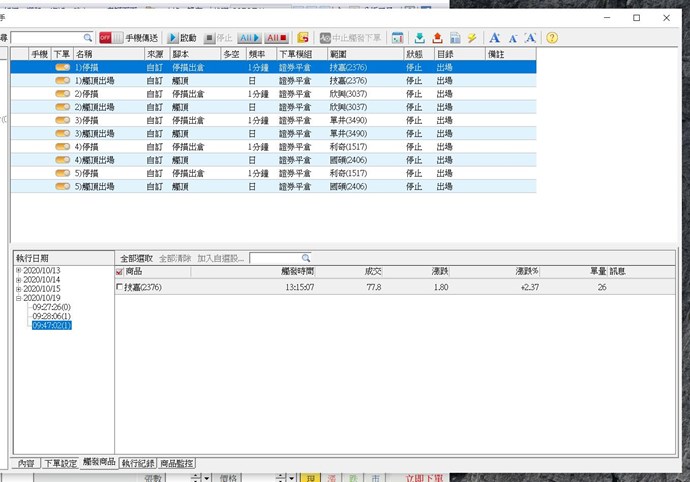The height and width of the screenshot is (482, 690).
Task: Click the import green down arrow icon
Action: [419, 38]
